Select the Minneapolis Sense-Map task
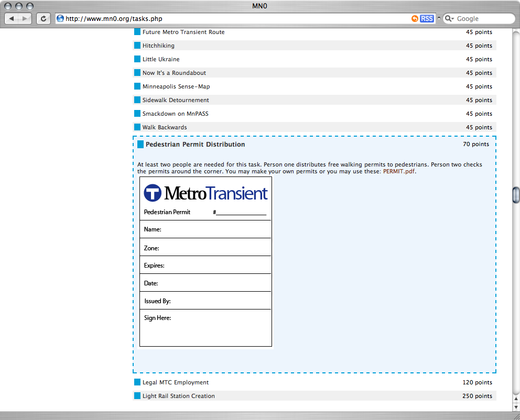This screenshot has width=520, height=420. tap(176, 86)
